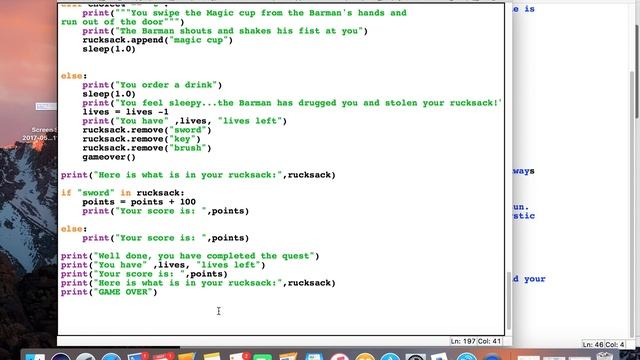
Task: Click the 'You feel sleepy...' print statement
Action: (x=292, y=103)
